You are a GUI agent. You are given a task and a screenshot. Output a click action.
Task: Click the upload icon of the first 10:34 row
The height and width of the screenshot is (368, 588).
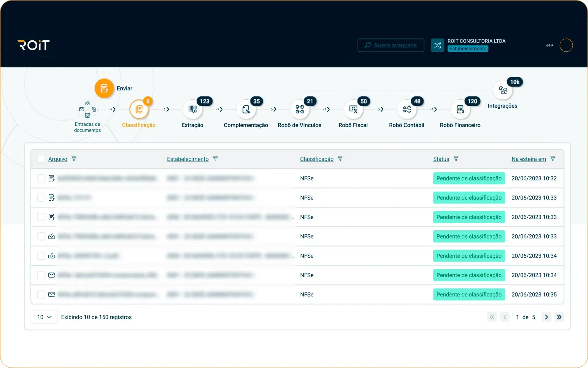click(x=51, y=256)
